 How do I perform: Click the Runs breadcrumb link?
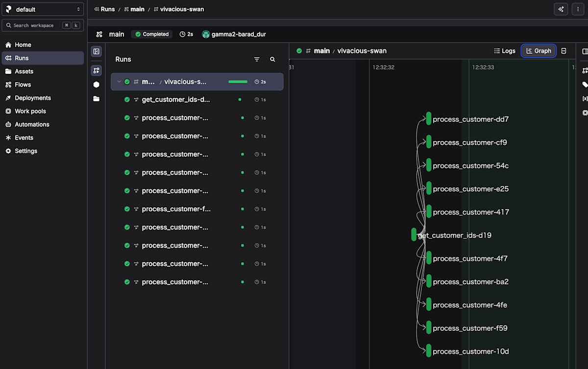click(107, 9)
